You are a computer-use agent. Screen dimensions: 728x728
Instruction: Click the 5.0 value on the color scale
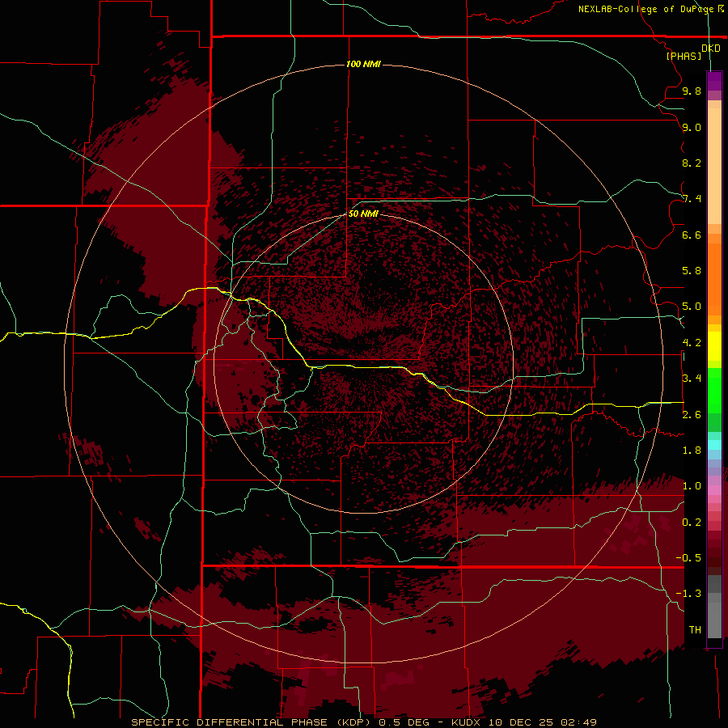692,307
